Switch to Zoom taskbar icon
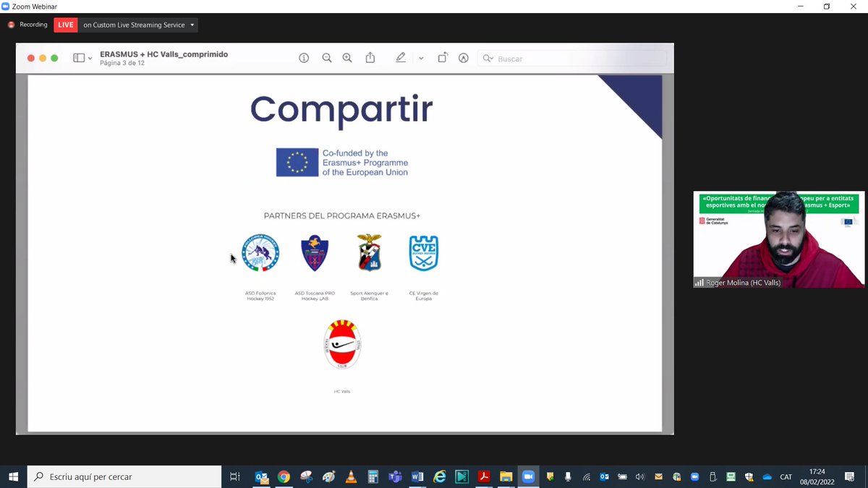 [x=528, y=476]
